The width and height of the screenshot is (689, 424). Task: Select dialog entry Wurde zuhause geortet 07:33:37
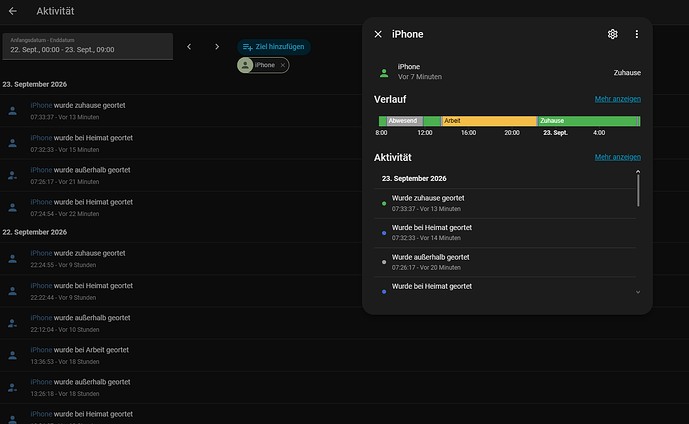tap(505, 203)
